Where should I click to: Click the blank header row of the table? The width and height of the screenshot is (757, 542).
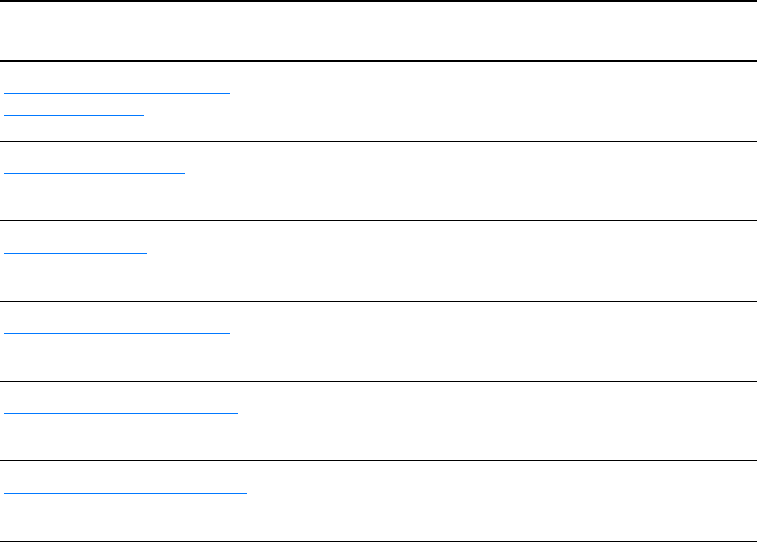(378, 30)
